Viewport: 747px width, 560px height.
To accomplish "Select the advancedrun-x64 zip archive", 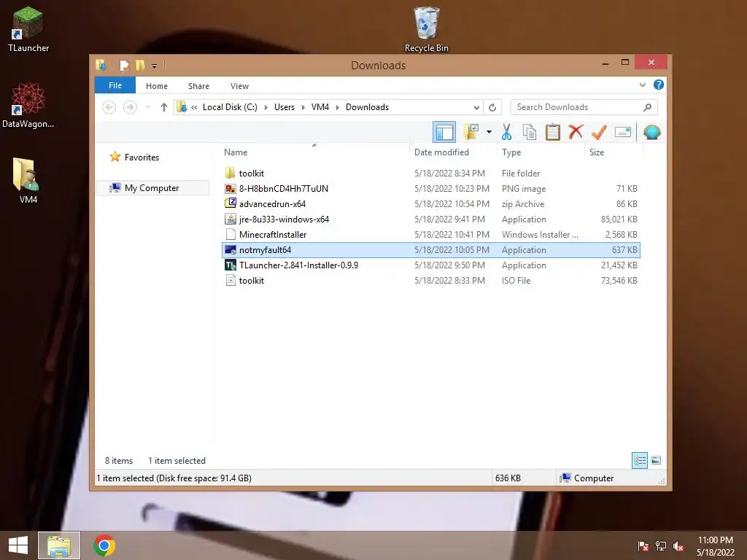I will pyautogui.click(x=431, y=204).
